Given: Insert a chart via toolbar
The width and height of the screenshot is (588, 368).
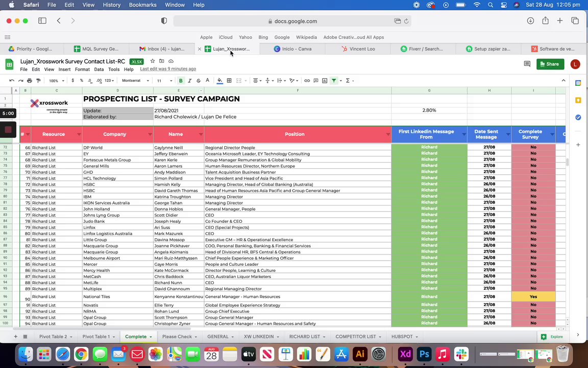Looking at the screenshot, I should [325, 81].
